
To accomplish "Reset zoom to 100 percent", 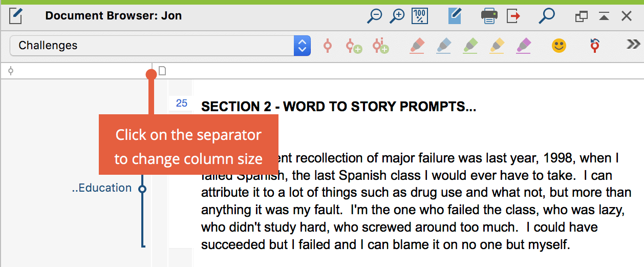I will 420,16.
